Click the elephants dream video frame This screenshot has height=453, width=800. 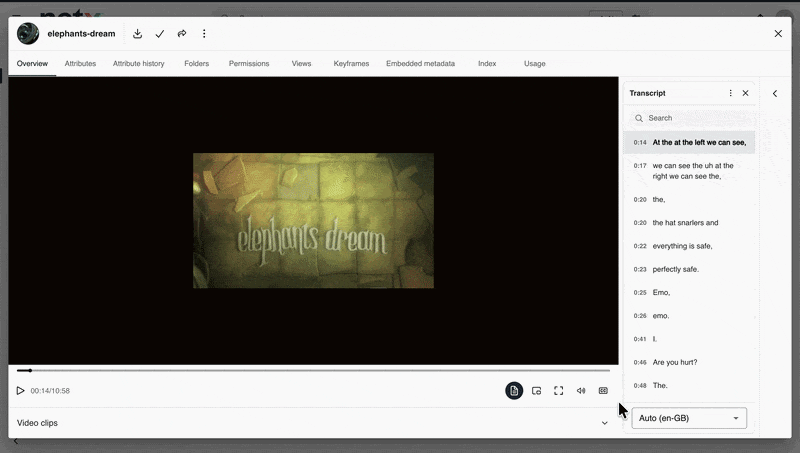click(313, 220)
